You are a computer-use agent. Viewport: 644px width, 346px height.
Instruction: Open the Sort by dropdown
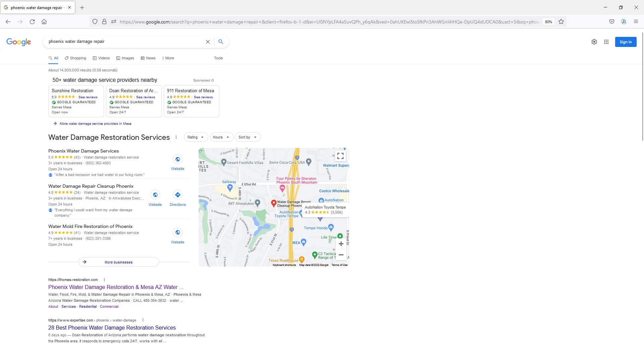point(248,137)
